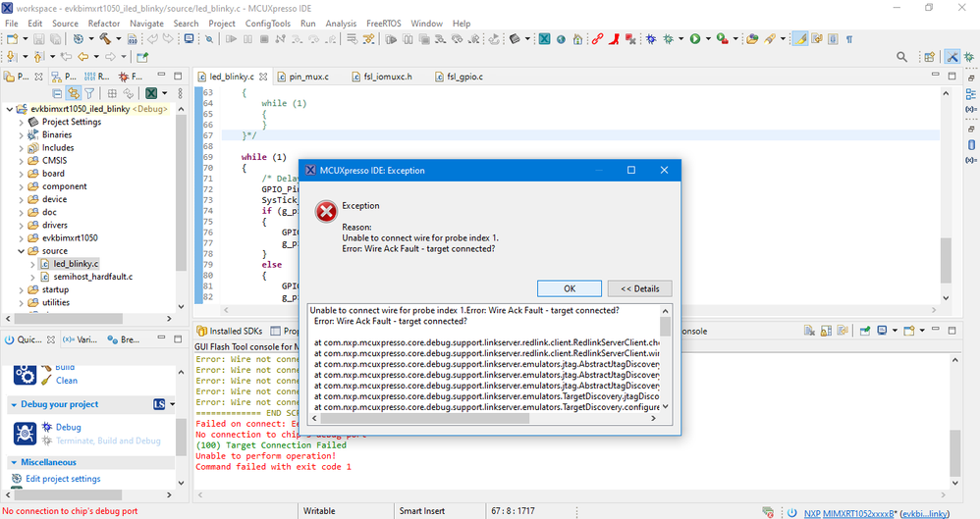This screenshot has height=519, width=980.
Task: Open the Refactor menu
Action: pyautogui.click(x=104, y=24)
